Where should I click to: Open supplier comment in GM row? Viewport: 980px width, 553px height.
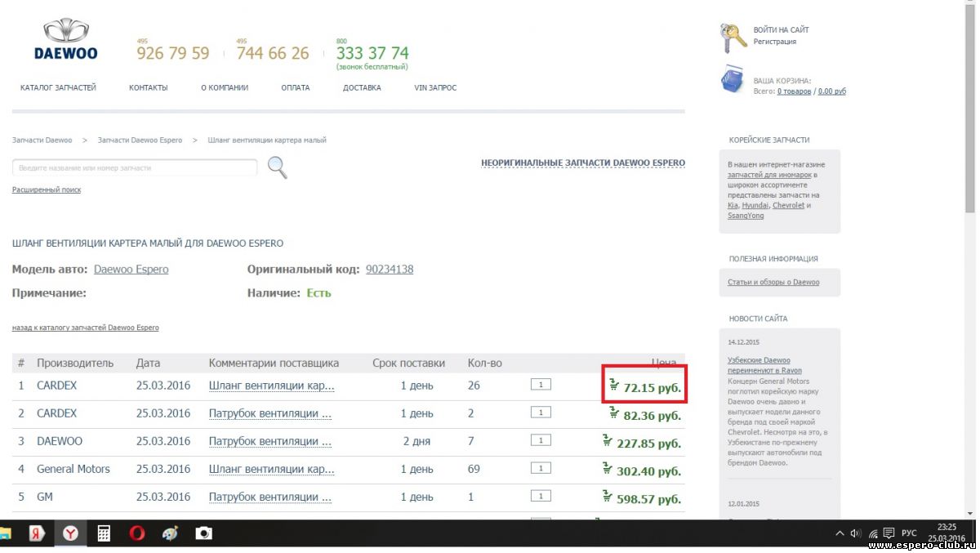click(270, 497)
